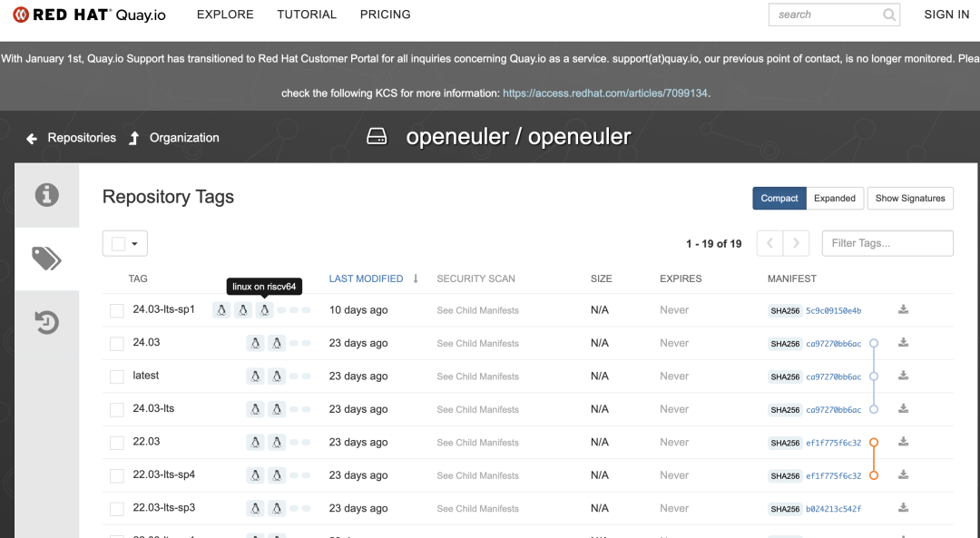Click '10 days ago' on 24.03-lts-sp1 row

(x=358, y=310)
